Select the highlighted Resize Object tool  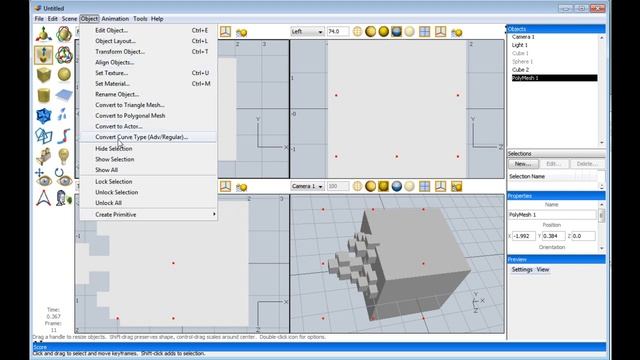[x=44, y=55]
